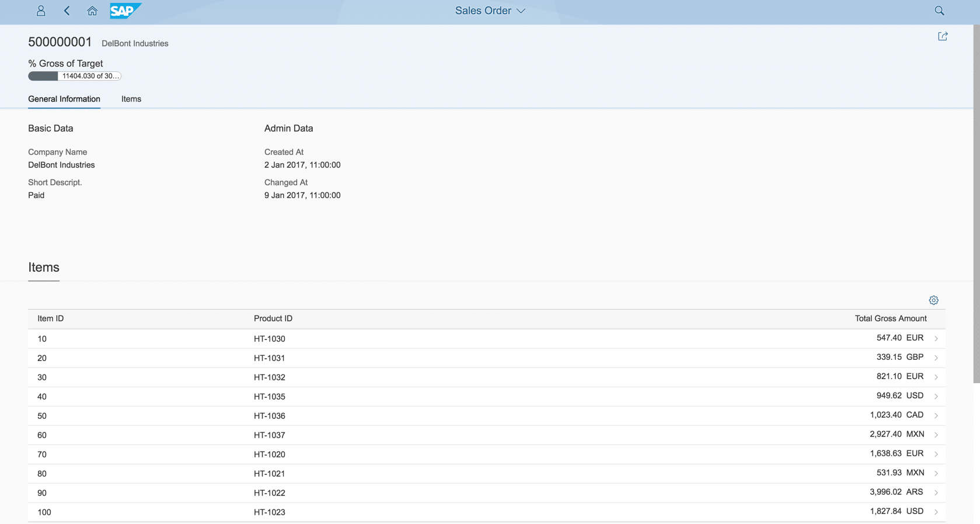980x524 pixels.
Task: Go to the home launchpad icon
Action: pyautogui.click(x=92, y=11)
